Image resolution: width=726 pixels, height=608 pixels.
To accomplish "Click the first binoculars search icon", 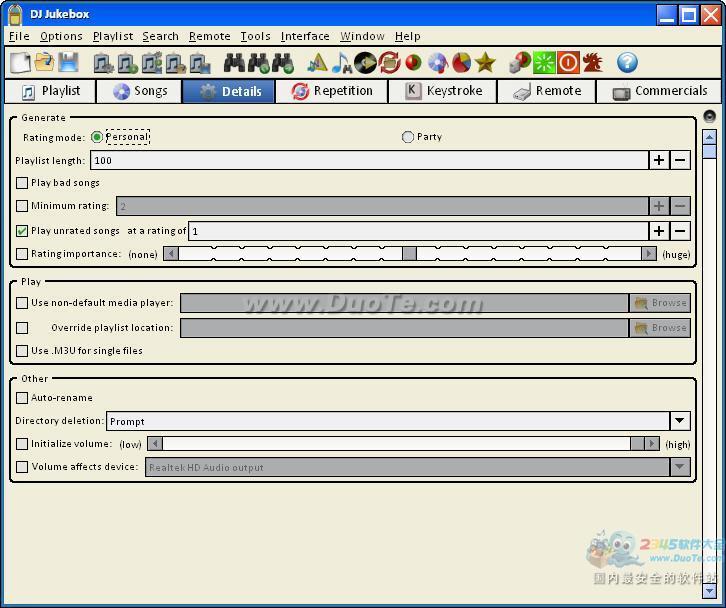I will 234,63.
